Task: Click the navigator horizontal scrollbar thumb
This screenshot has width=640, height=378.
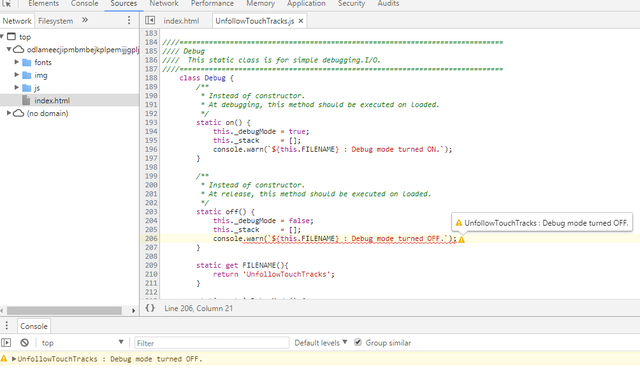Action: pyautogui.click(x=64, y=311)
